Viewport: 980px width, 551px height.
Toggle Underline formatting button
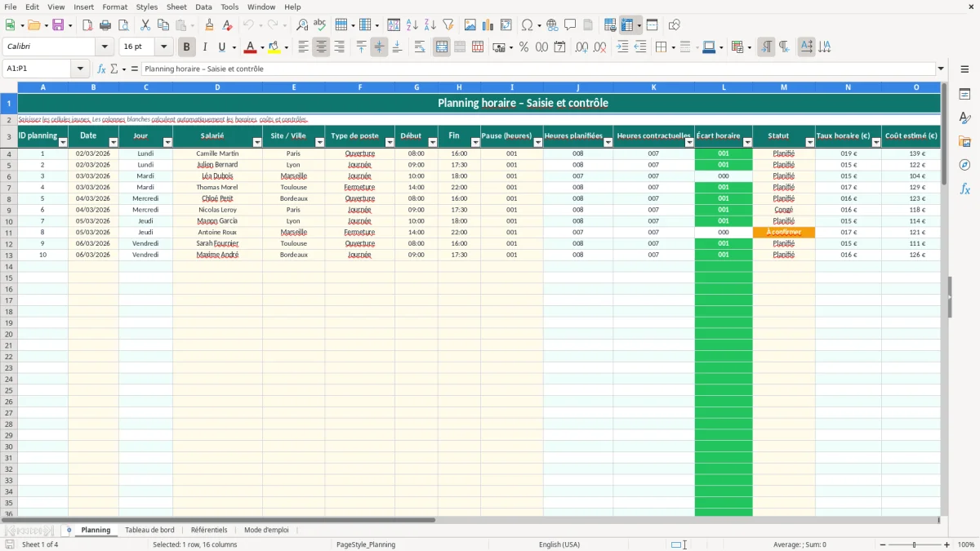222,47
